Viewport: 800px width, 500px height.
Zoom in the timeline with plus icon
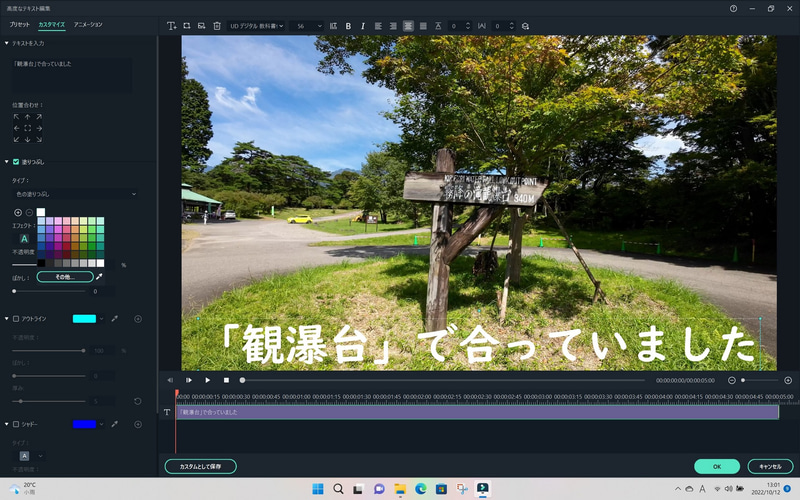click(788, 381)
